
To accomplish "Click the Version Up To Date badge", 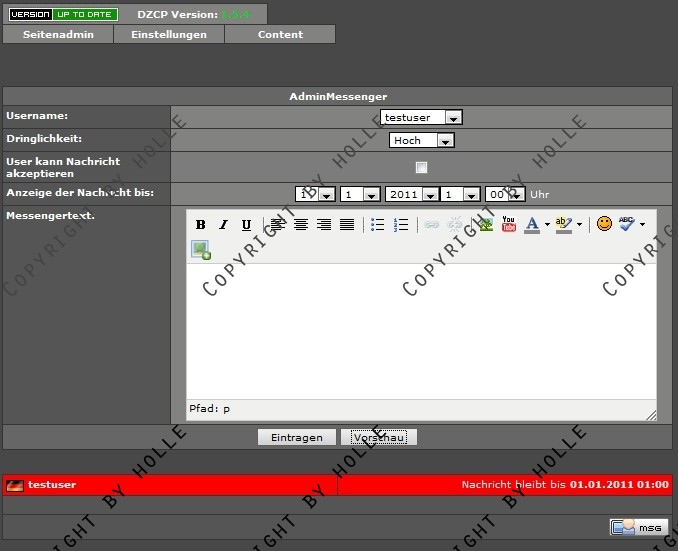I will click(63, 14).
